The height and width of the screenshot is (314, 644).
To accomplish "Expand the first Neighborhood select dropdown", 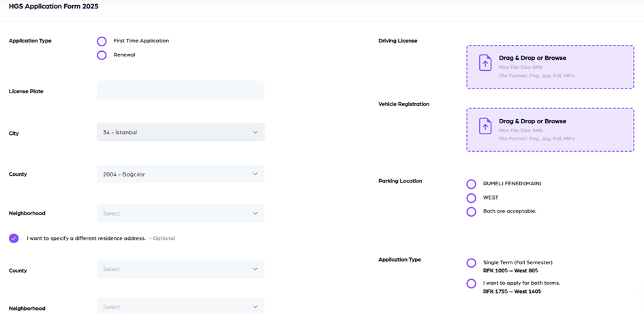I will 180,213.
